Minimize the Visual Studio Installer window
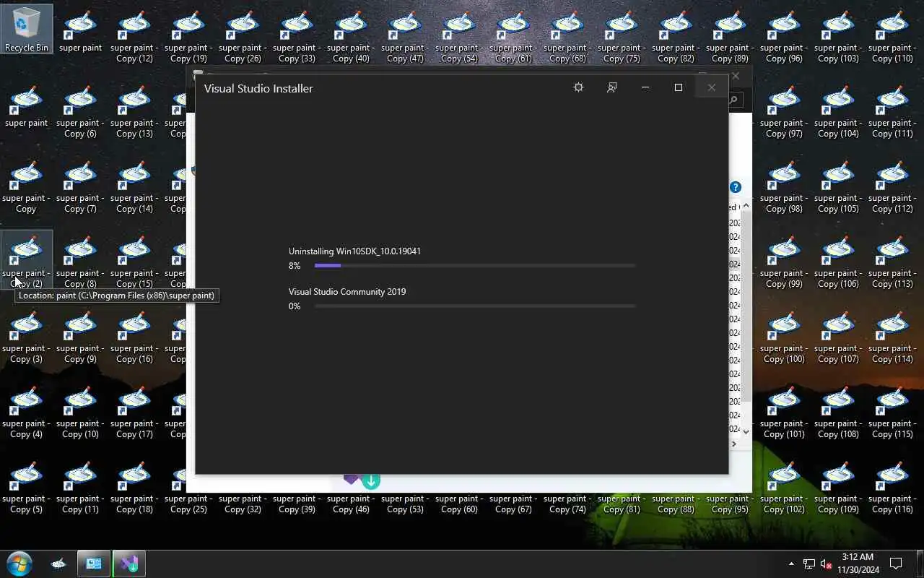This screenshot has width=924, height=578. pyautogui.click(x=645, y=87)
